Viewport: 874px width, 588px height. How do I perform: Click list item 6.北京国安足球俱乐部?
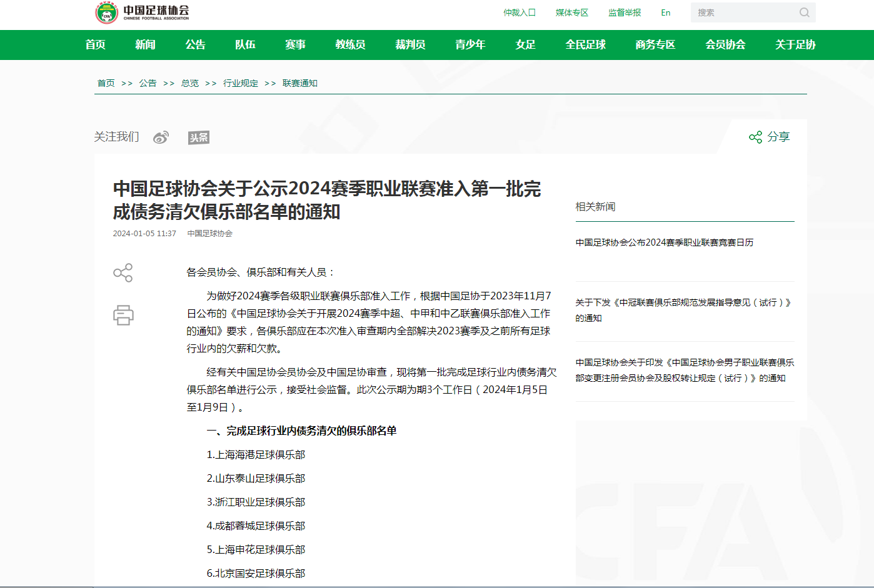256,574
